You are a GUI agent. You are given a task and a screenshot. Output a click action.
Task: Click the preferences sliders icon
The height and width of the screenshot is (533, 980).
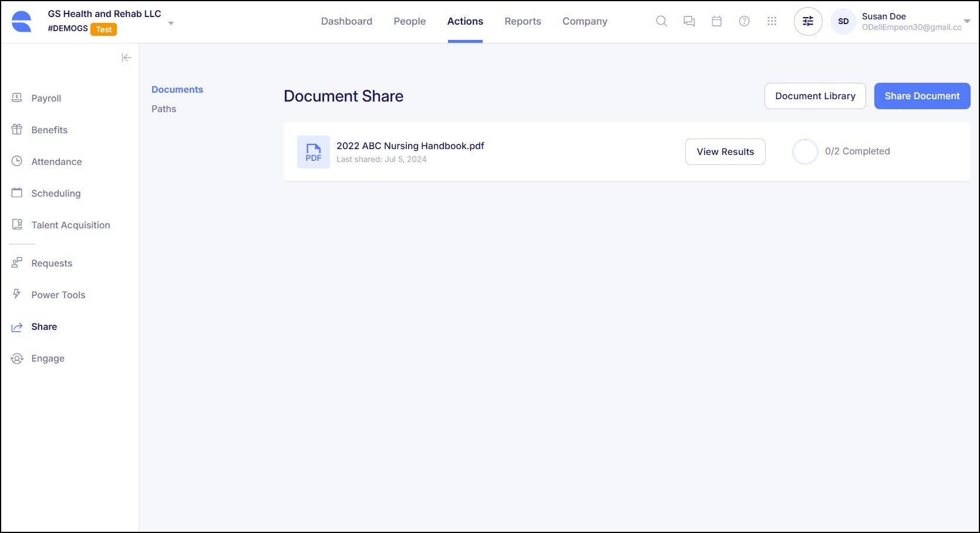(x=807, y=21)
